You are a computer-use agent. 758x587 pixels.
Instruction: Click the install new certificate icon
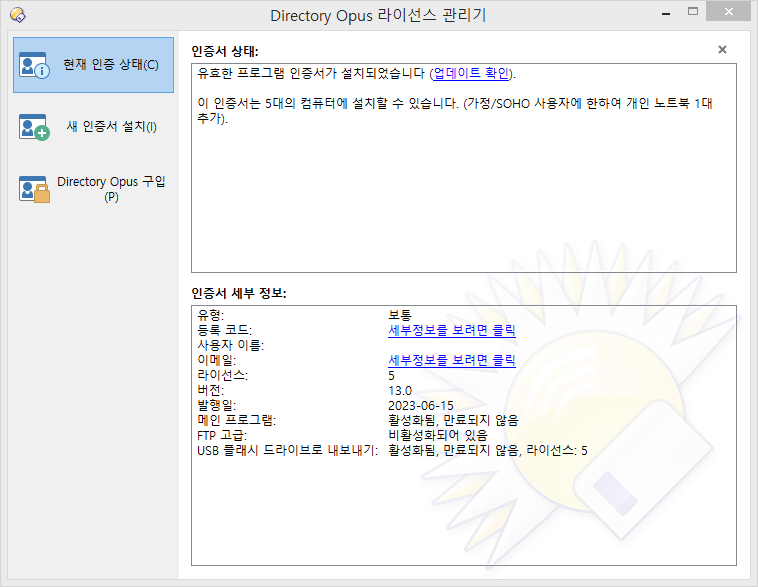[34, 127]
